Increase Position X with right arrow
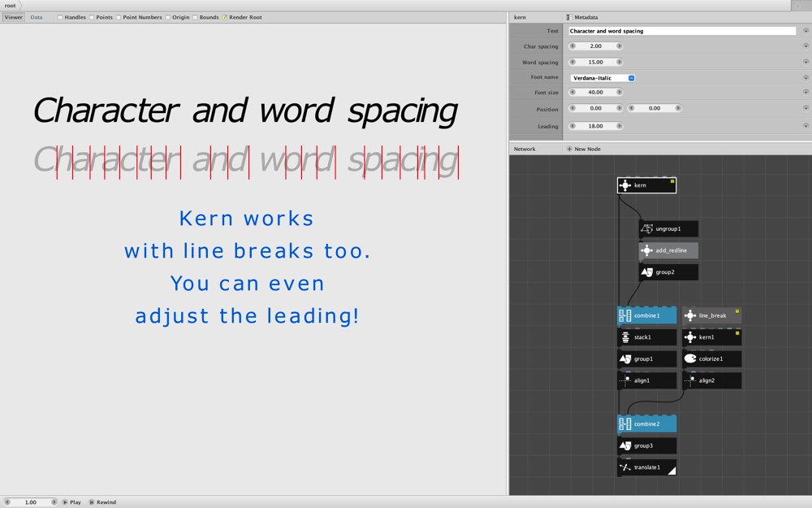The width and height of the screenshot is (812, 508). coord(619,108)
